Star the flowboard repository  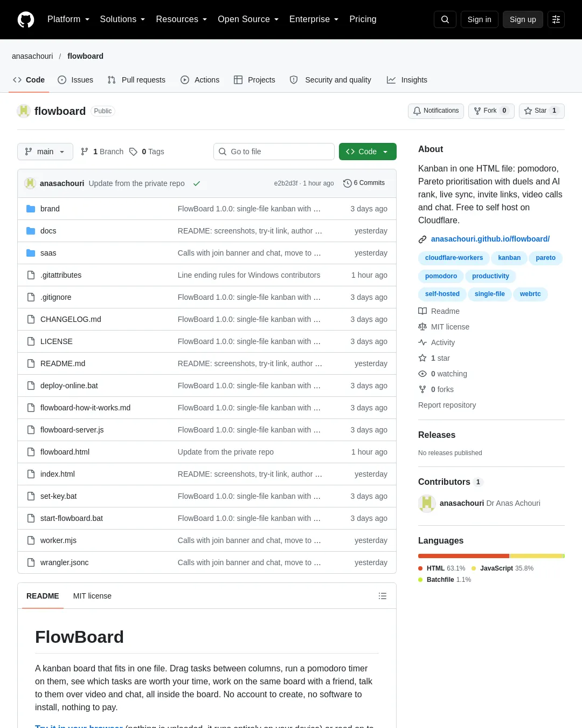pos(542,111)
